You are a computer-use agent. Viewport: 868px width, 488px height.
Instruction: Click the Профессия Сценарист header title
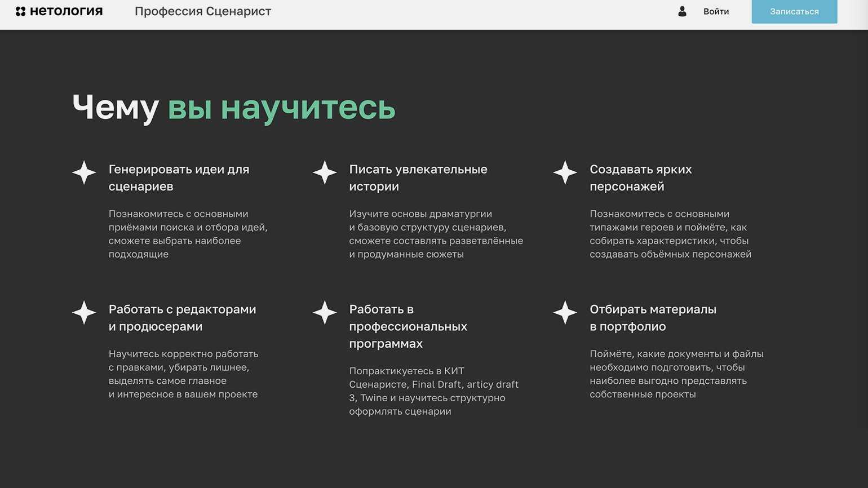tap(203, 11)
